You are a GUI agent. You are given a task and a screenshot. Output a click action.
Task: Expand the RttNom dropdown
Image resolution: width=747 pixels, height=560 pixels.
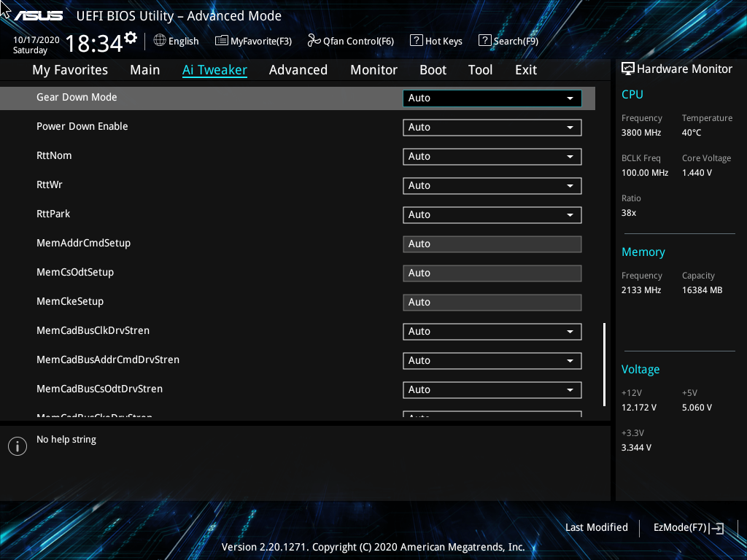492,156
